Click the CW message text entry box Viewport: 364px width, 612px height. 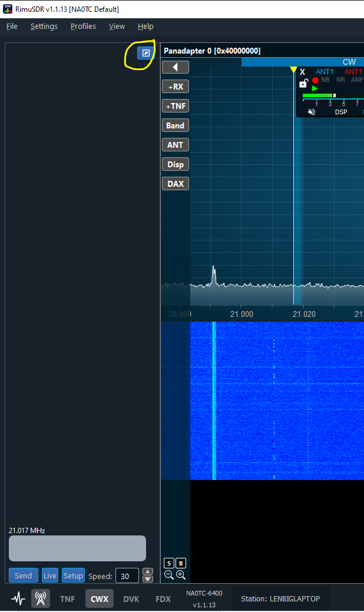coord(77,548)
